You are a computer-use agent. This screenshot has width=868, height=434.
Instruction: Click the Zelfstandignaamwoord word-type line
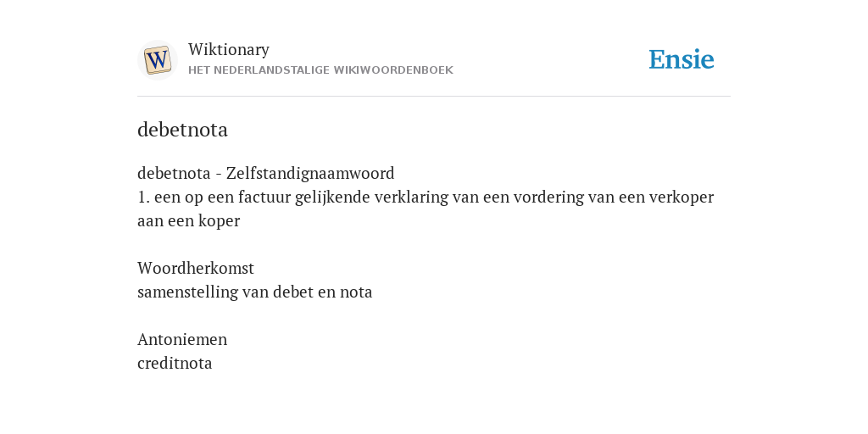pos(265,173)
